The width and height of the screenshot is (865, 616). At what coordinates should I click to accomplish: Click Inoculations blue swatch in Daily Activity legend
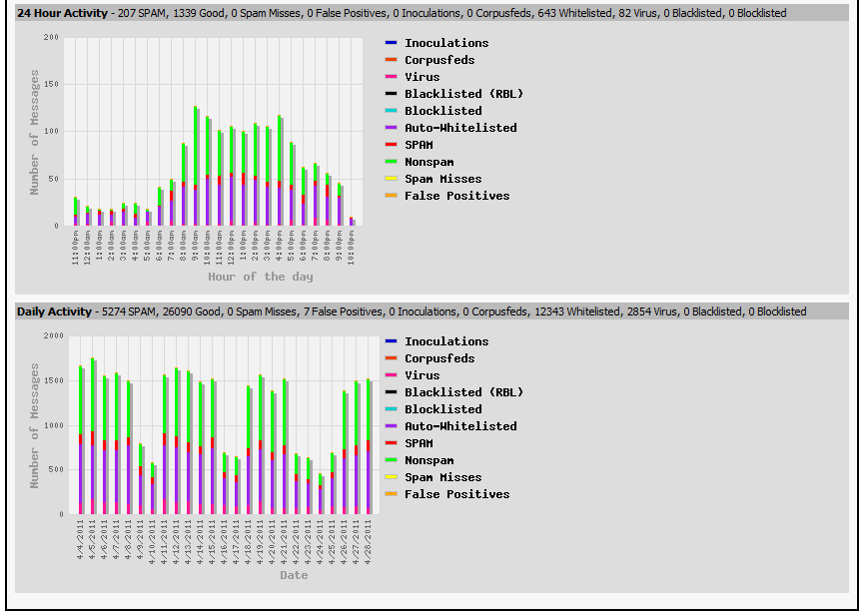pos(391,341)
